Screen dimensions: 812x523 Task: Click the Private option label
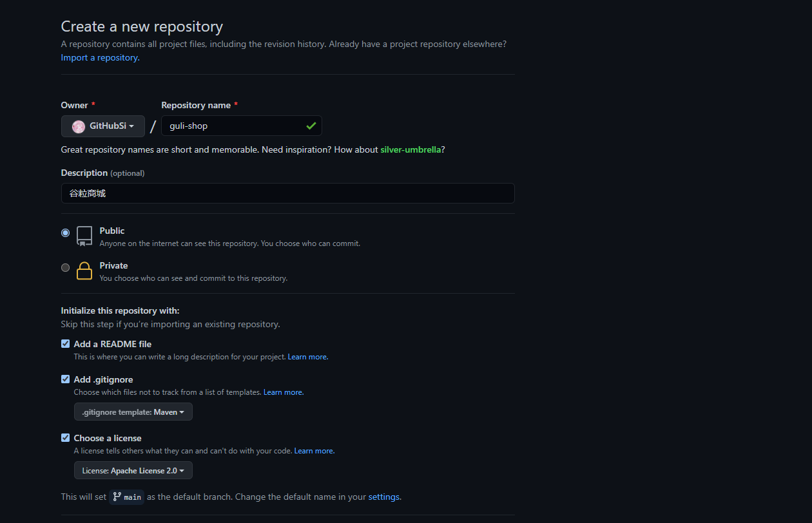pos(113,265)
